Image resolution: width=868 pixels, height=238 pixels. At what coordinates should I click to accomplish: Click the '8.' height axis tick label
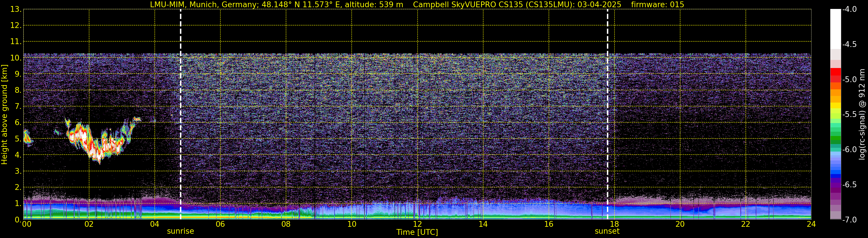18,90
